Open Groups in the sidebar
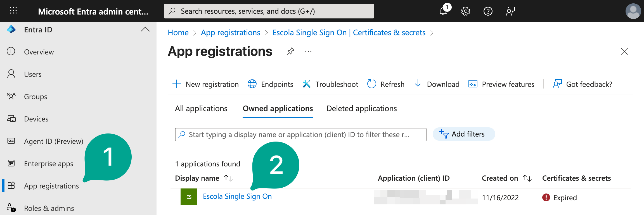The width and height of the screenshot is (644, 215). (35, 97)
